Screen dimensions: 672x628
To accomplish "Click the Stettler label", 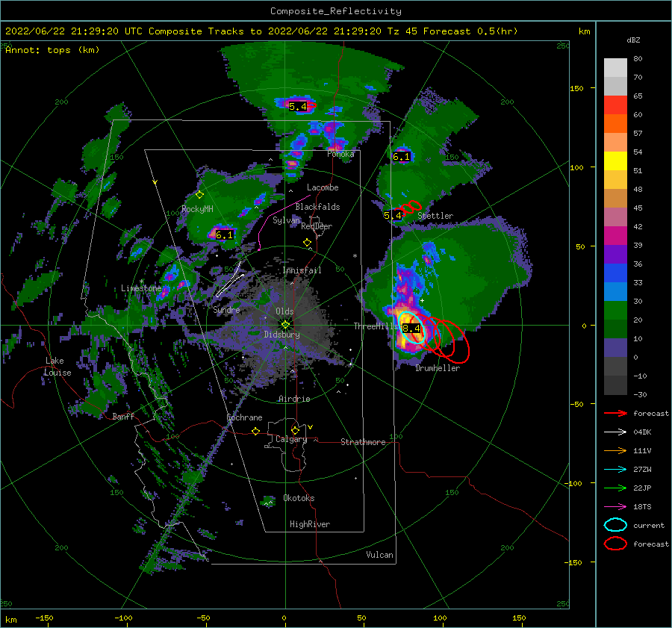I will [x=435, y=216].
